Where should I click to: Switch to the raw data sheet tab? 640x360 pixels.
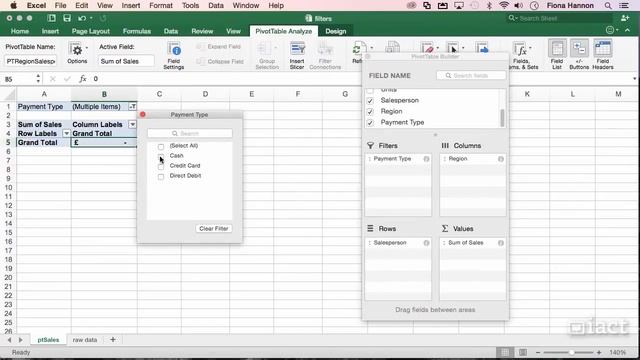pos(85,340)
